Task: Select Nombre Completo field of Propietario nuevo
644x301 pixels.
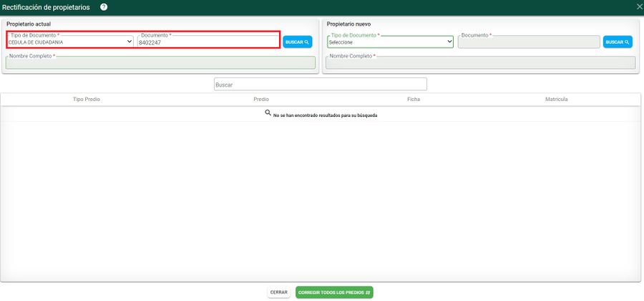Action: (x=480, y=63)
